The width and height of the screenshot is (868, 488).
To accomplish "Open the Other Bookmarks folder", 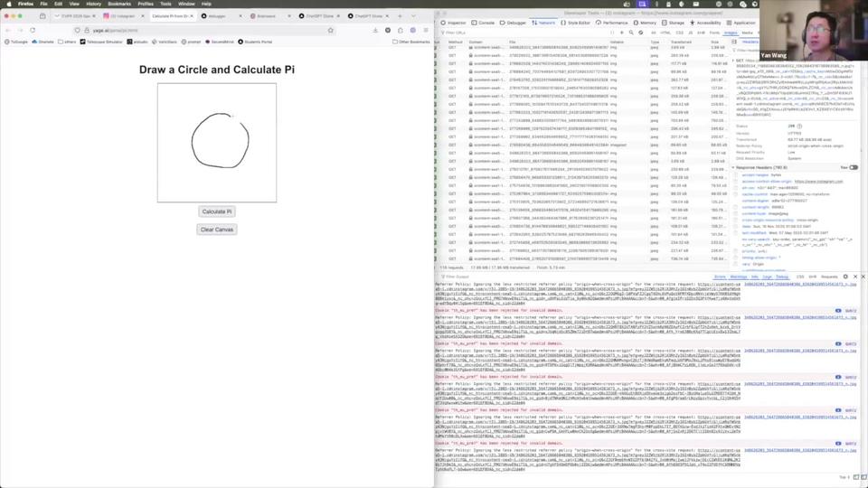I will [x=411, y=42].
